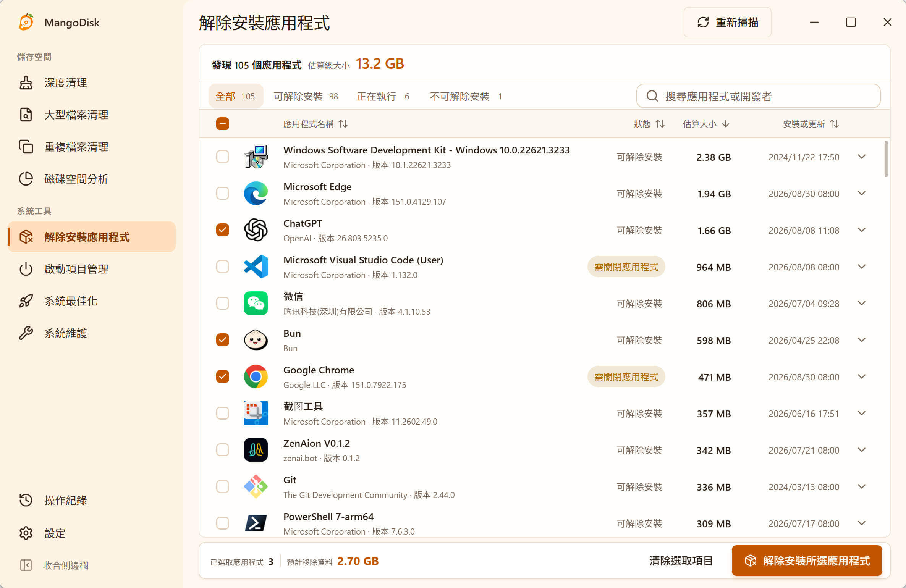Check the ZenAion V0.1.2 checkbox

223,450
